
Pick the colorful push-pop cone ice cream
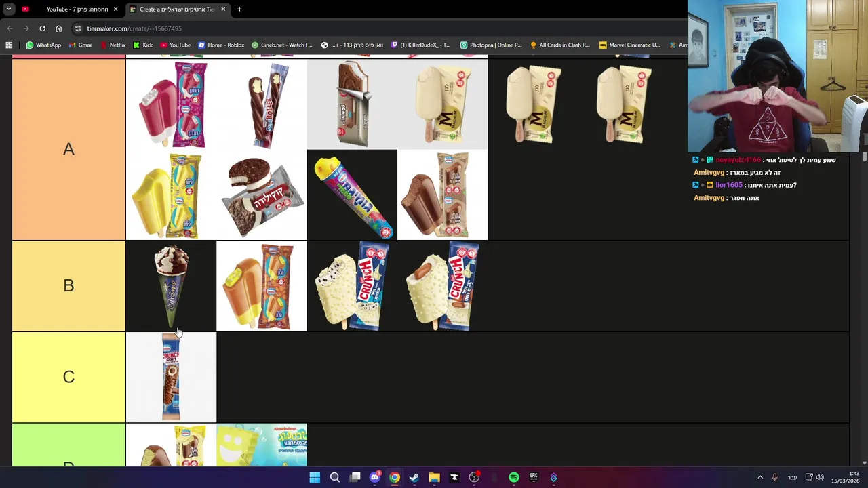(352, 195)
